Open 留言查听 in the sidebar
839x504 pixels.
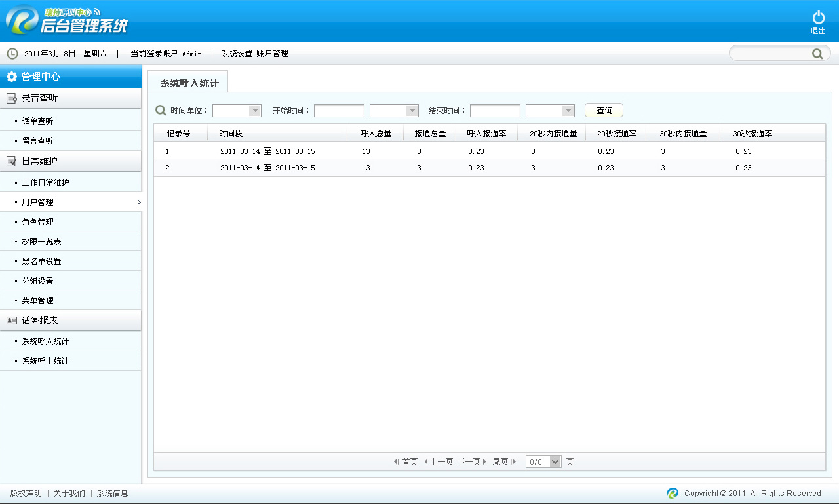pos(71,141)
